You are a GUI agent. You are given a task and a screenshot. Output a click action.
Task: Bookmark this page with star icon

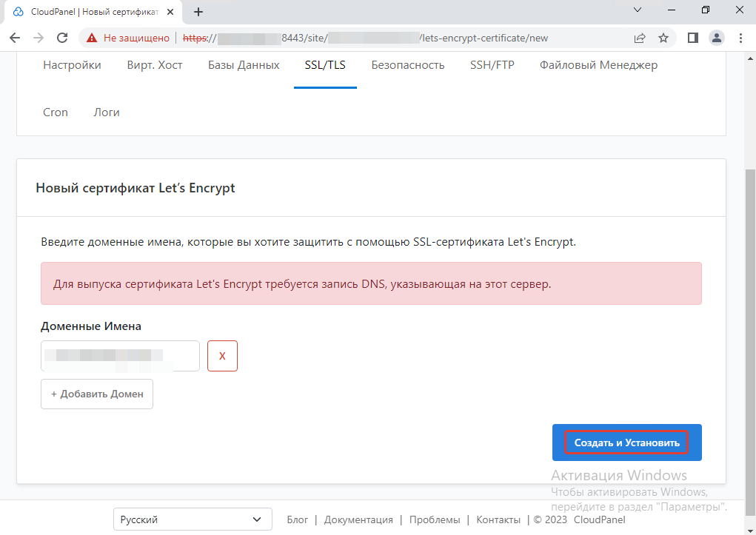pos(663,38)
